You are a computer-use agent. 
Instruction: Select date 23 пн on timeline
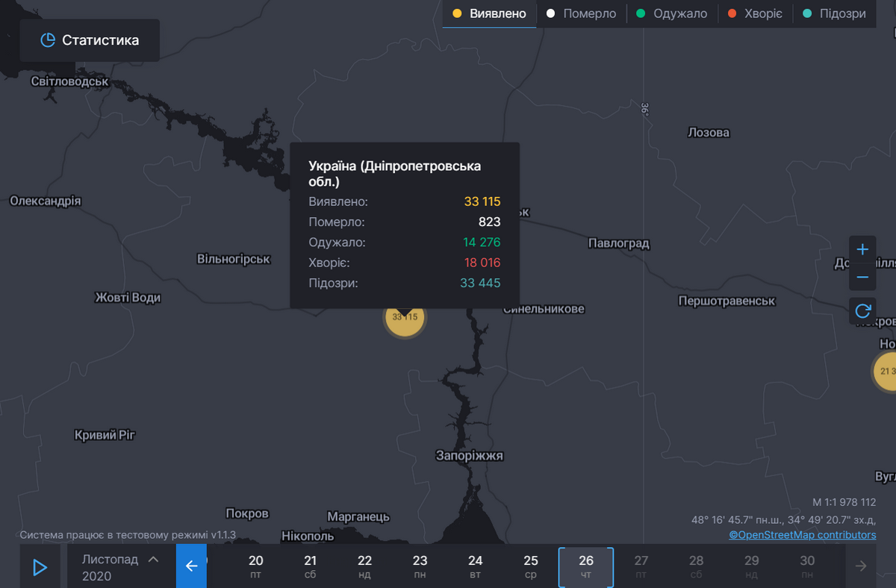click(420, 566)
